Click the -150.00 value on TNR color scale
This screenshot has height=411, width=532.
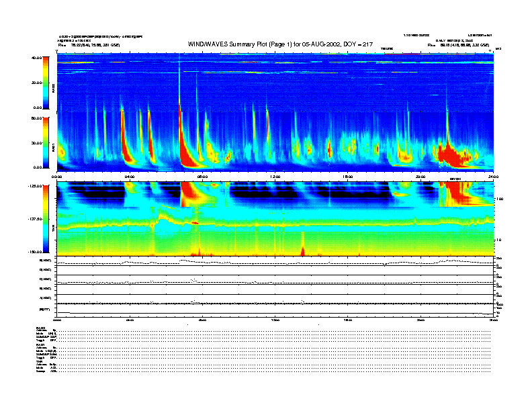click(x=35, y=252)
